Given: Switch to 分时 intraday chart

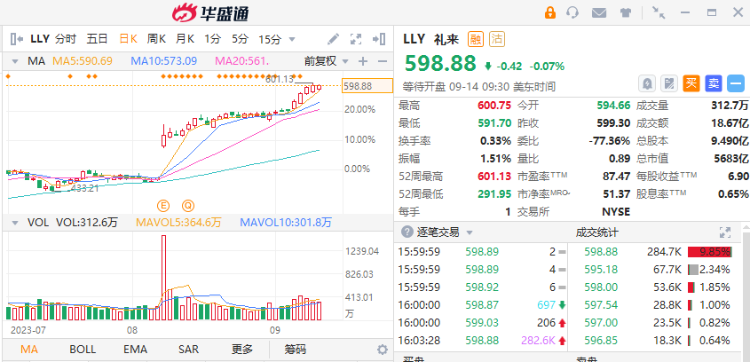Looking at the screenshot, I should [66, 39].
